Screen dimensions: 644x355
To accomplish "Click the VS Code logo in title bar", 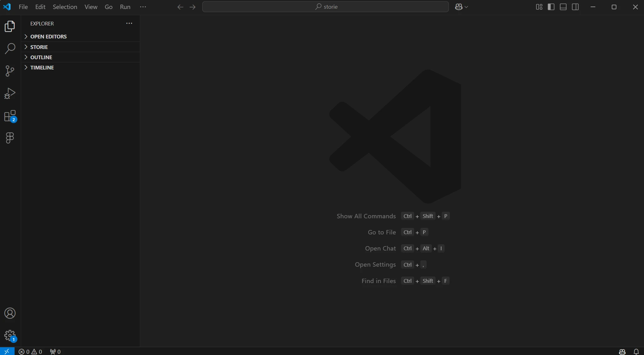I will pos(7,7).
